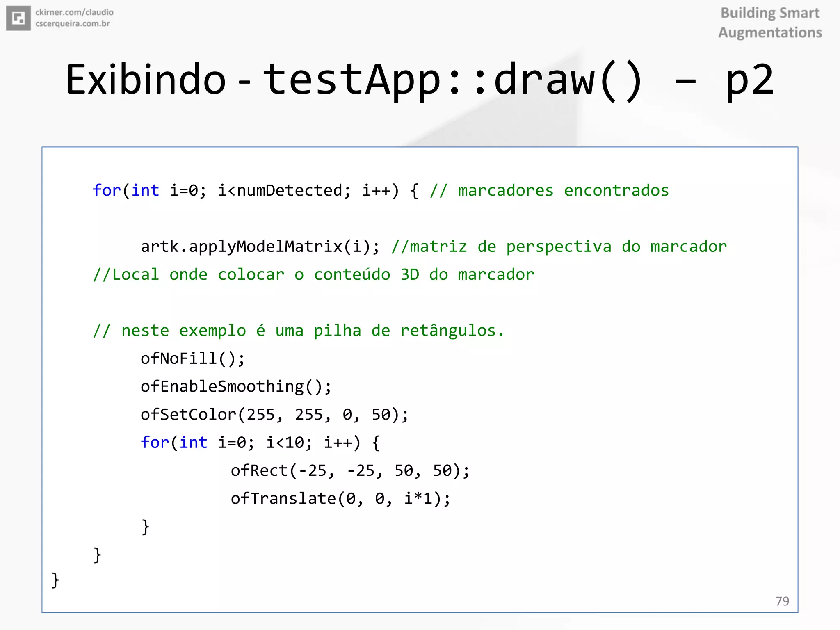Click the slide number 79

coord(782,601)
